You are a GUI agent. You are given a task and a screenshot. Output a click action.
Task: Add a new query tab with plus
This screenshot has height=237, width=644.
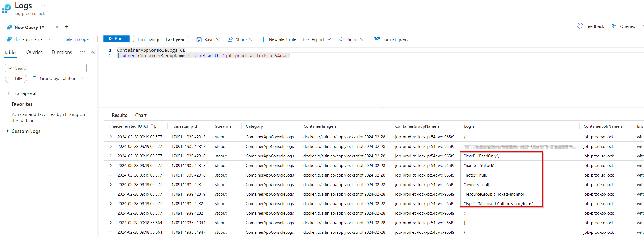tap(67, 26)
